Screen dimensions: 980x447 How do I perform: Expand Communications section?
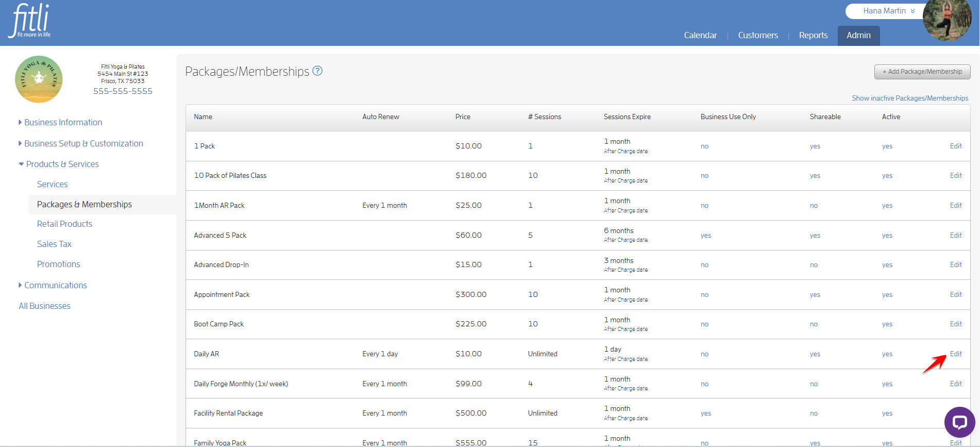[53, 285]
